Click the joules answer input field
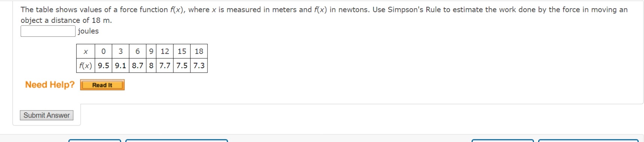Screen dimensions: 644x142 point(48,31)
